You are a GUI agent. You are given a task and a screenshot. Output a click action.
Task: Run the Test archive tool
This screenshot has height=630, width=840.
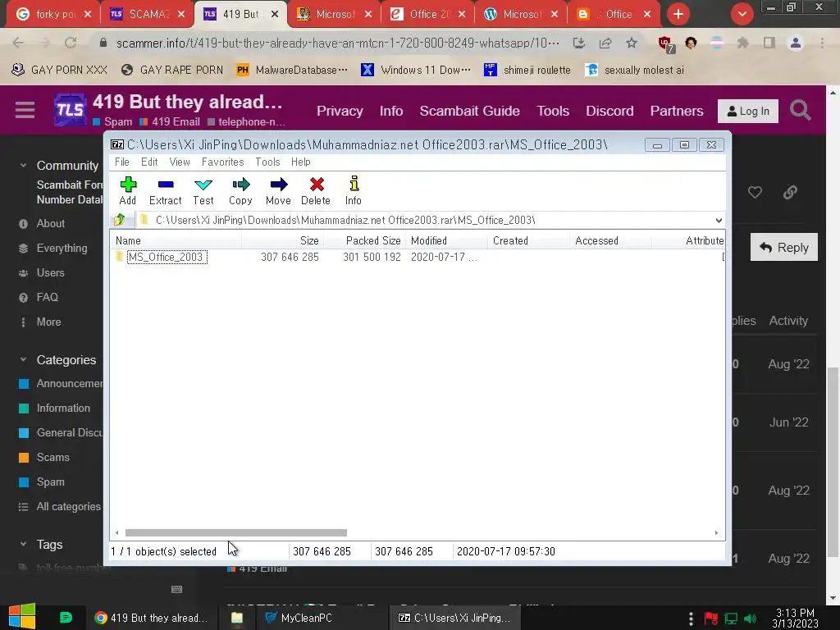tap(203, 191)
